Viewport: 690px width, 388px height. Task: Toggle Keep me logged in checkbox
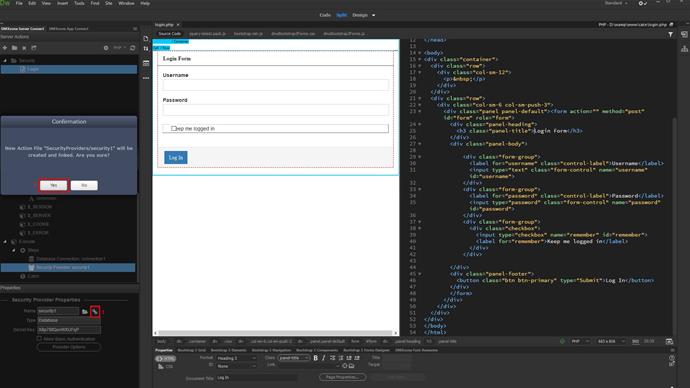pyautogui.click(x=173, y=128)
